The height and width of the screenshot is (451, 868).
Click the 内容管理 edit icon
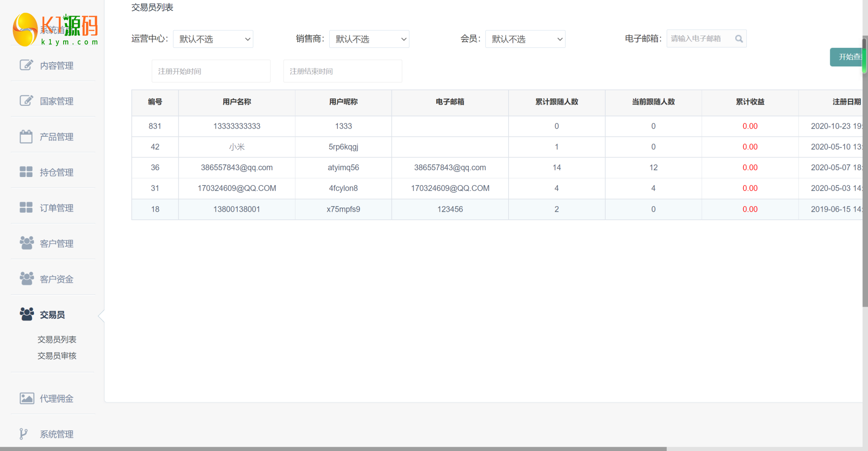[26, 65]
